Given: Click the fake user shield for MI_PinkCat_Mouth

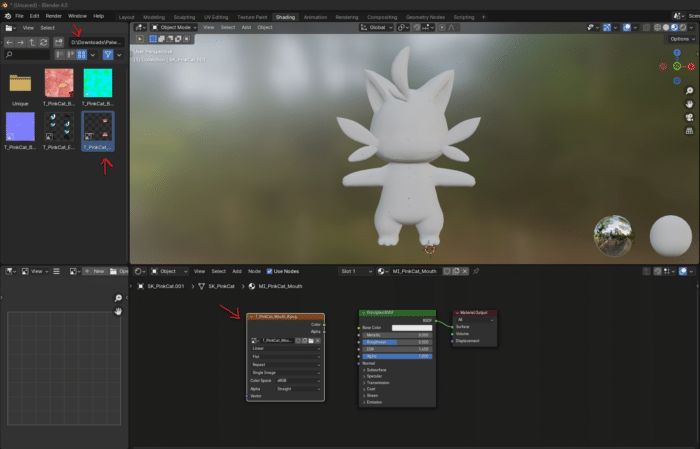Looking at the screenshot, I should (447, 271).
